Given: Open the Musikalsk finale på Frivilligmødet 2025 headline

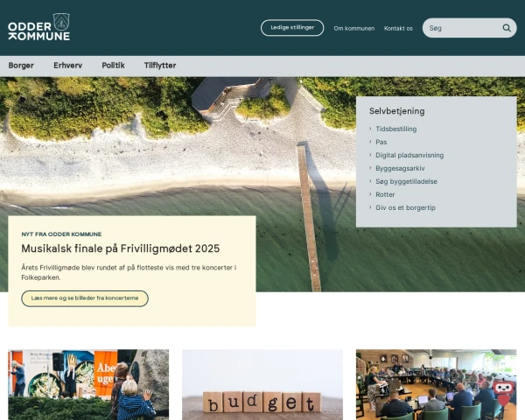Looking at the screenshot, I should pos(121,248).
